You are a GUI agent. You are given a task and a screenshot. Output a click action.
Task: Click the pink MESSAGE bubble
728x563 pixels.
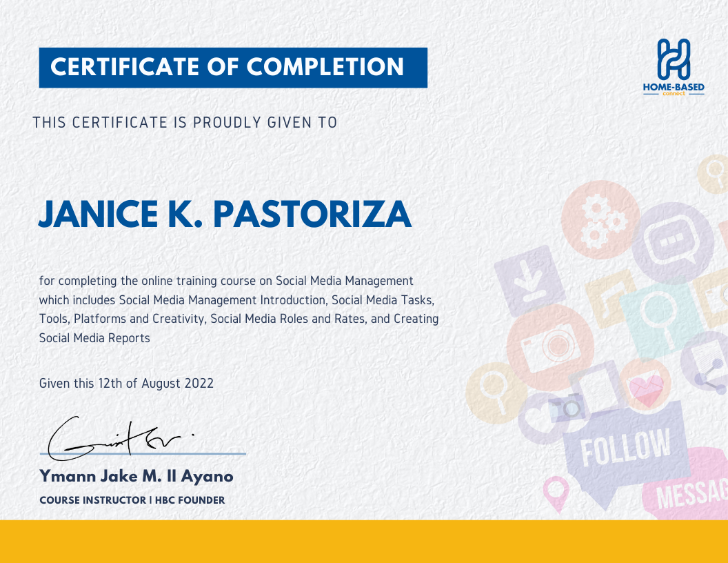click(x=686, y=484)
